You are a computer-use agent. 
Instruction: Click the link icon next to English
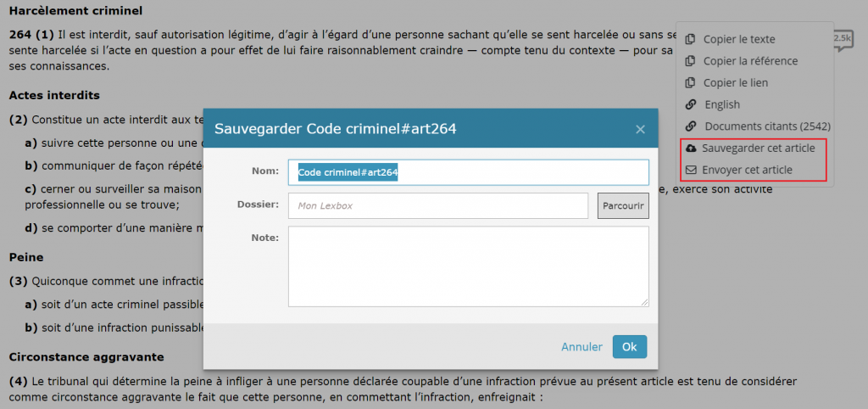[x=691, y=104]
